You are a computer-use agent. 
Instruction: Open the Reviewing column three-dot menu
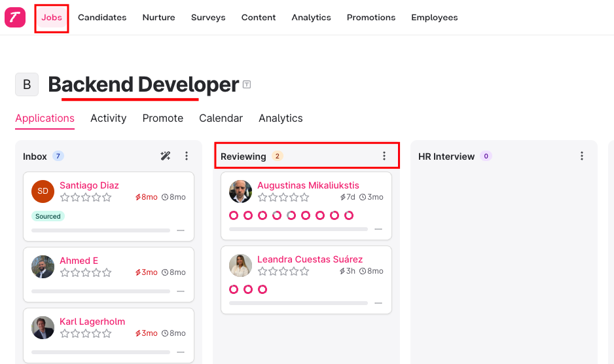[x=384, y=156]
